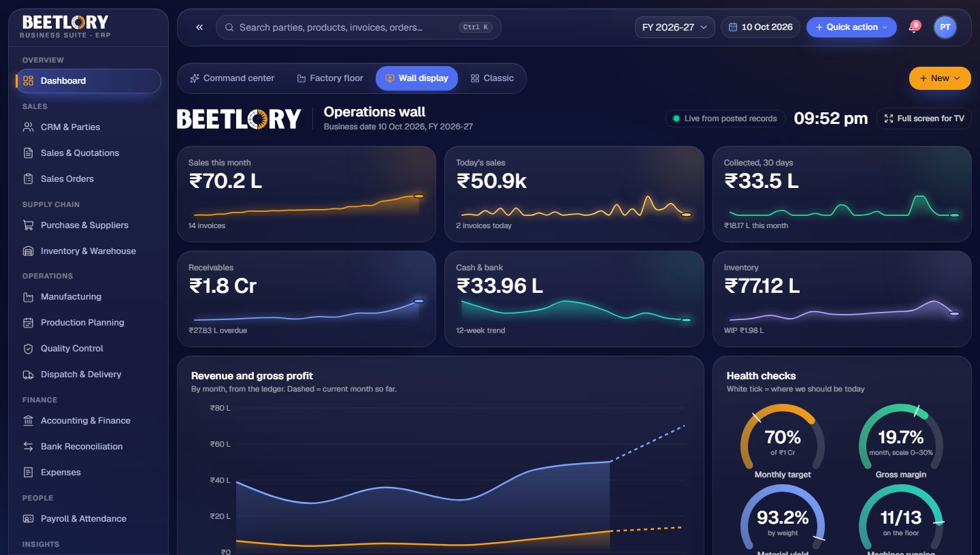Image resolution: width=980 pixels, height=555 pixels.
Task: Click Dashboard grid icon in sidebar
Action: [x=28, y=80]
